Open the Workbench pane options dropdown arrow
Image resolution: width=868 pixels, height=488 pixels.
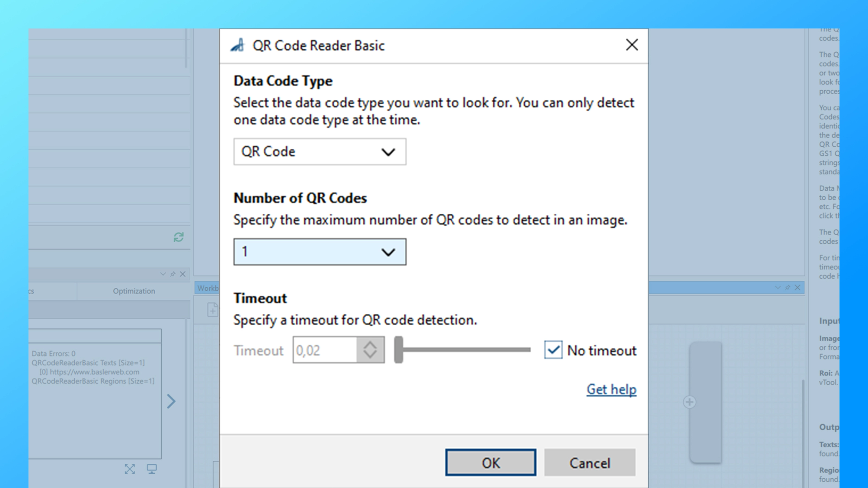778,287
